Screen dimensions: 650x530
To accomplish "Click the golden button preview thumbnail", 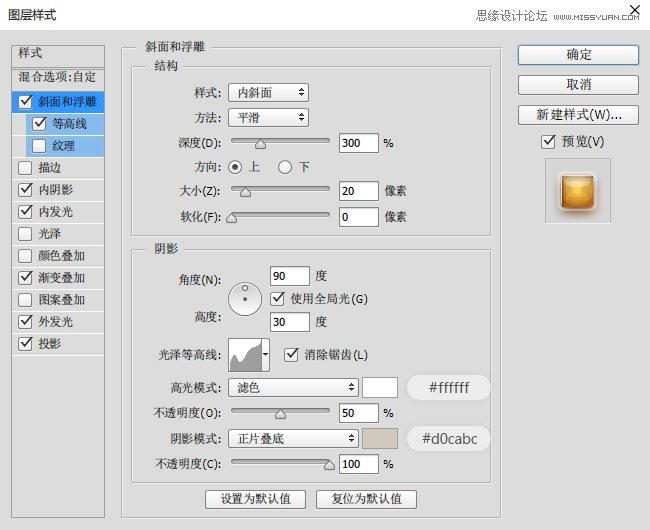I will coord(578,191).
